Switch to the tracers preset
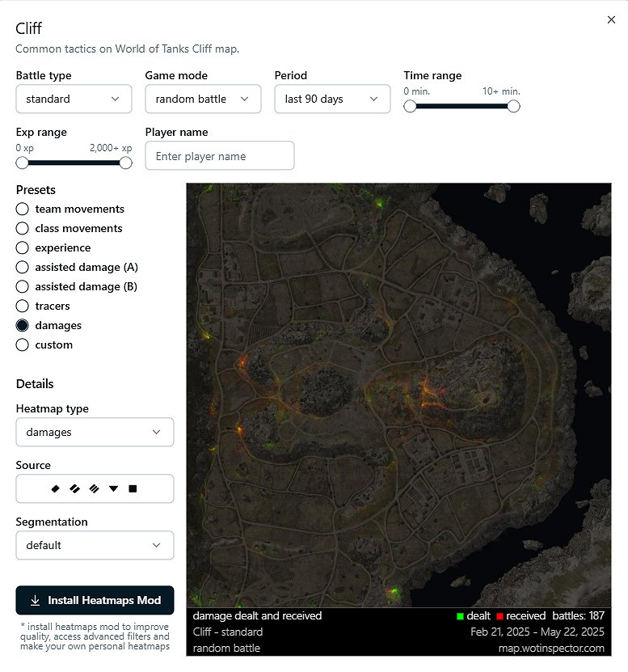The width and height of the screenshot is (628, 672). click(43, 306)
